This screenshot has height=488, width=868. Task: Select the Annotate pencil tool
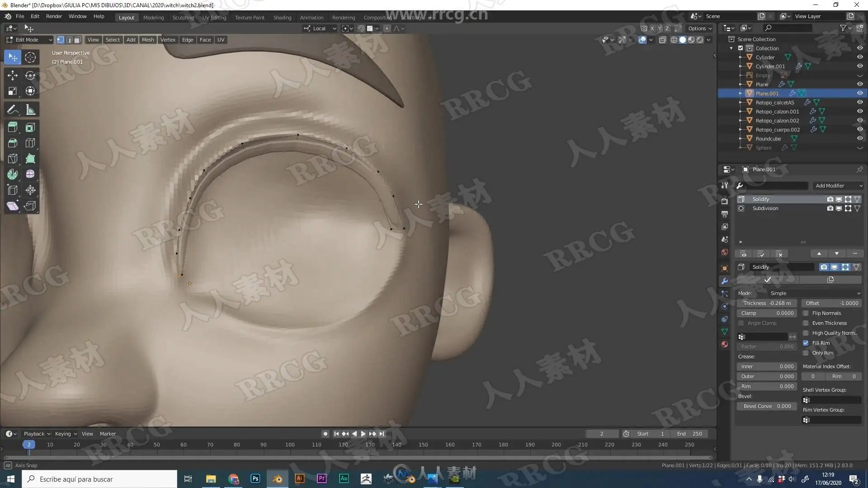pyautogui.click(x=12, y=110)
